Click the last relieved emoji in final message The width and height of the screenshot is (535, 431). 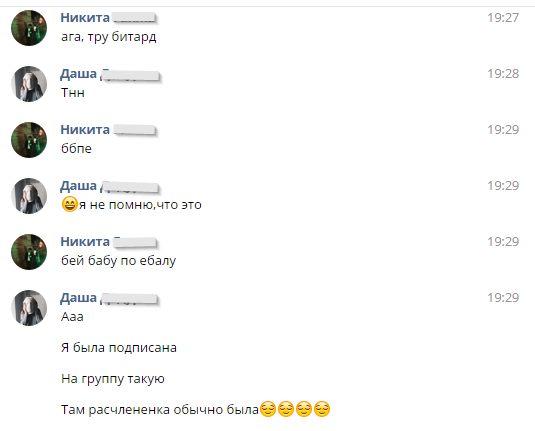click(x=322, y=409)
